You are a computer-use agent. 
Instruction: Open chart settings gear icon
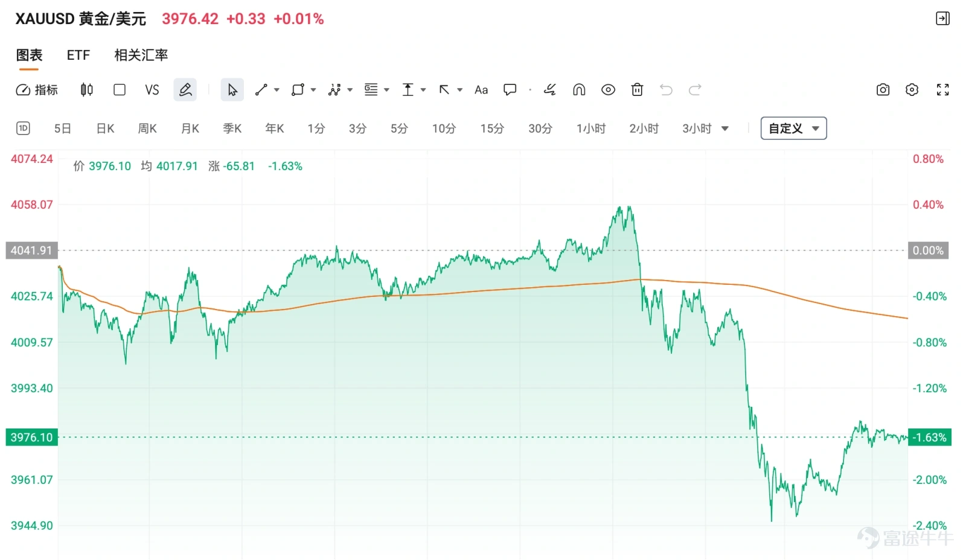point(912,90)
